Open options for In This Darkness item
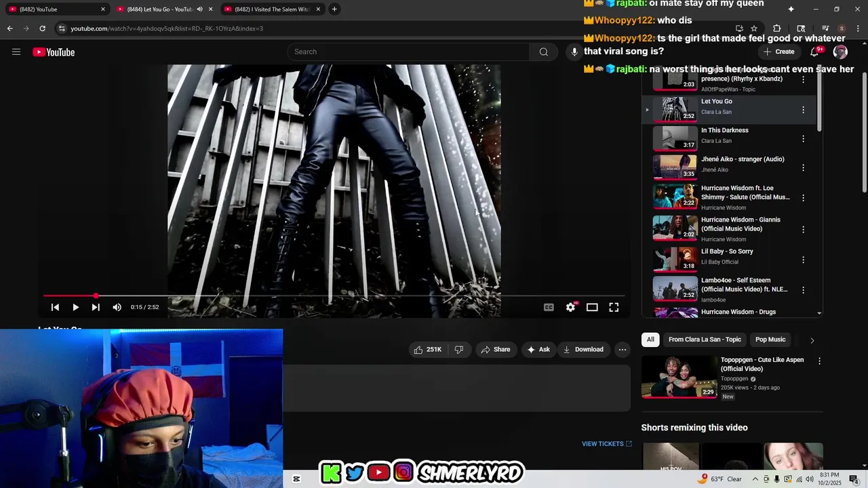This screenshot has height=488, width=868. [804, 139]
